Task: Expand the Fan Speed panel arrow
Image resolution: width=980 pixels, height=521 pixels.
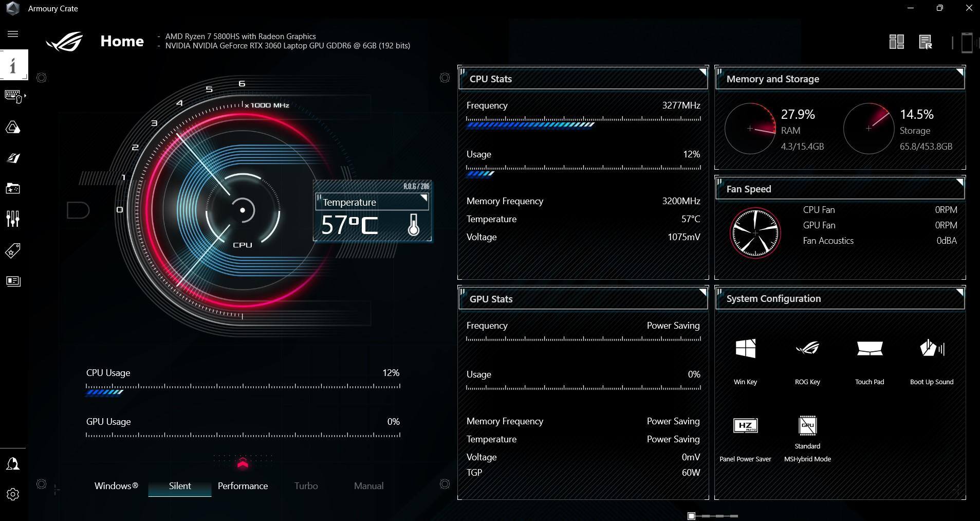Action: [959, 182]
